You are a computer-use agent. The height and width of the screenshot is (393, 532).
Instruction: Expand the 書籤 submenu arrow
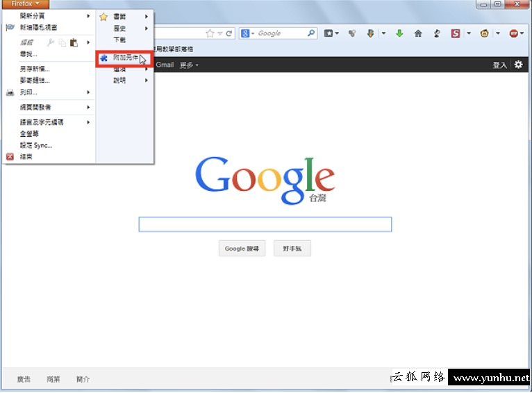pos(147,16)
